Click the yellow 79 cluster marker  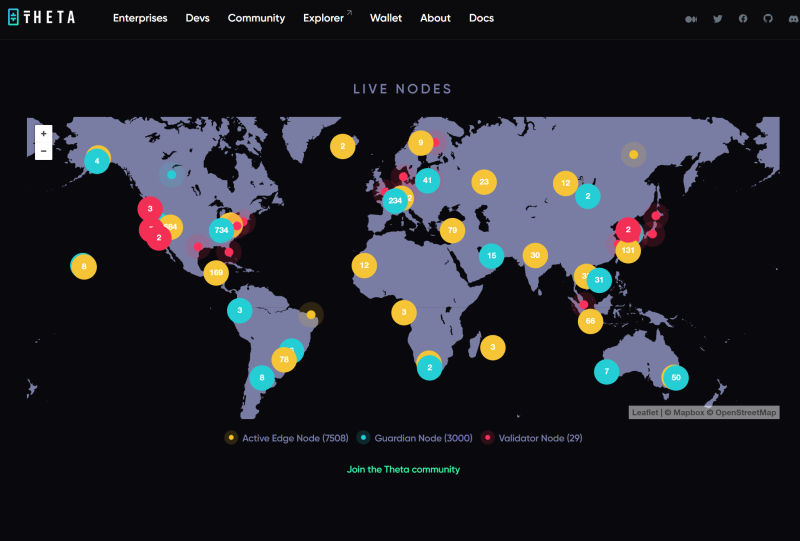click(x=452, y=230)
